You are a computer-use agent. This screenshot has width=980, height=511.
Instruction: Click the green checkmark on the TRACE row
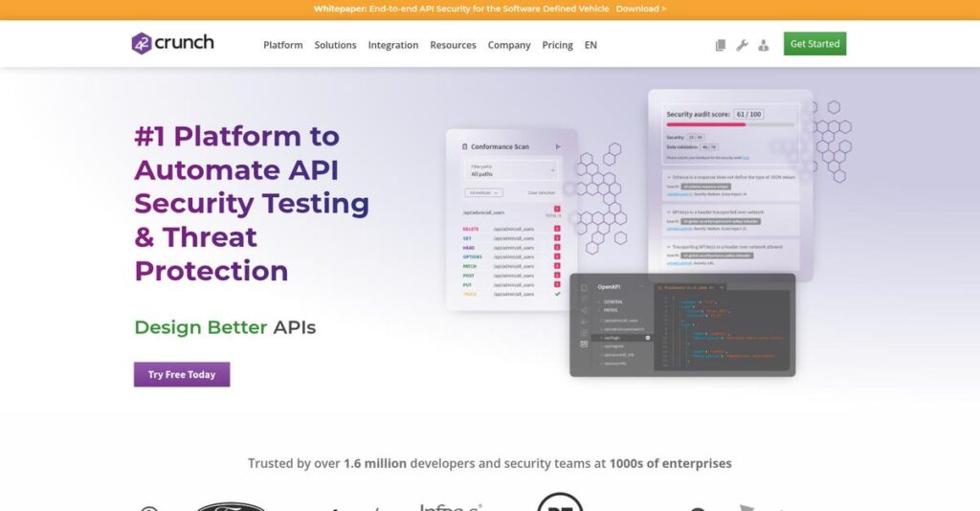557,294
